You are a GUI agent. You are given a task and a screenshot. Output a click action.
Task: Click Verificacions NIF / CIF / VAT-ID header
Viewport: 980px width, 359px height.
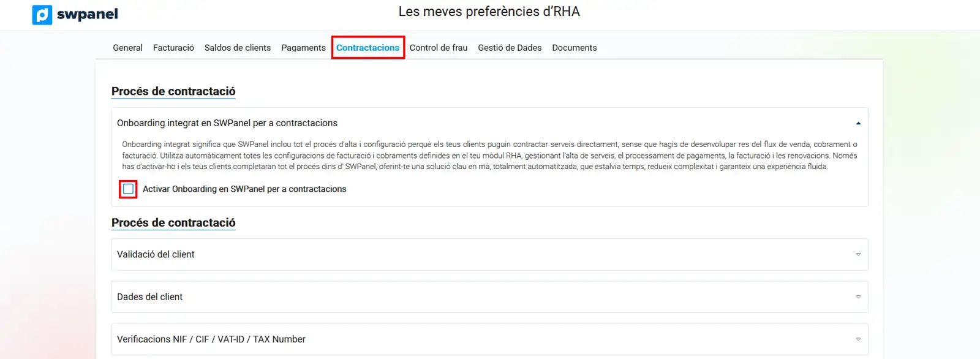211,339
